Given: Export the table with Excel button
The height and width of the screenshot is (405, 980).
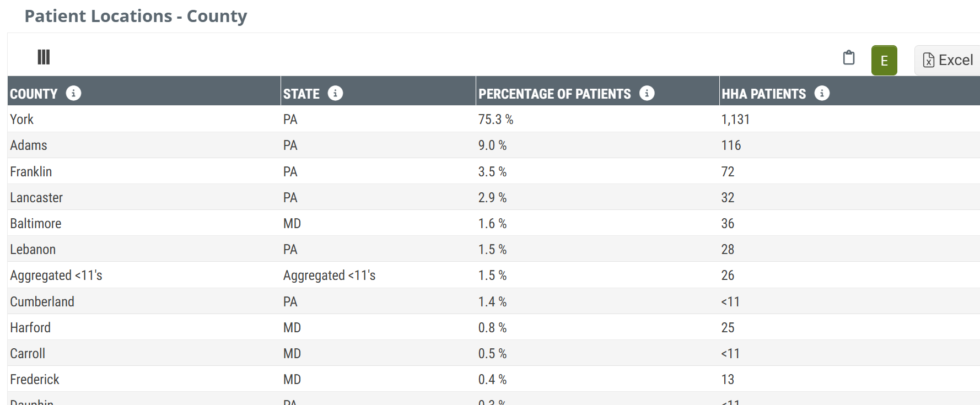Looking at the screenshot, I should click(x=948, y=60).
